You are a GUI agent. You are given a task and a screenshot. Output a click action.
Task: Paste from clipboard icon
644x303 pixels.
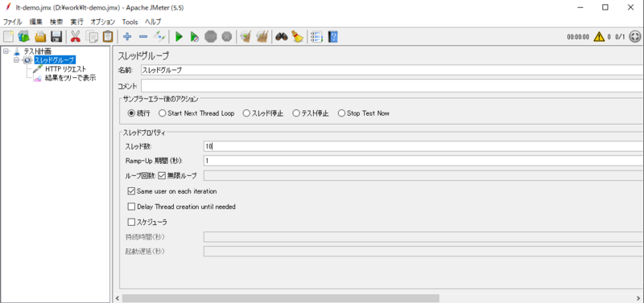pyautogui.click(x=108, y=37)
